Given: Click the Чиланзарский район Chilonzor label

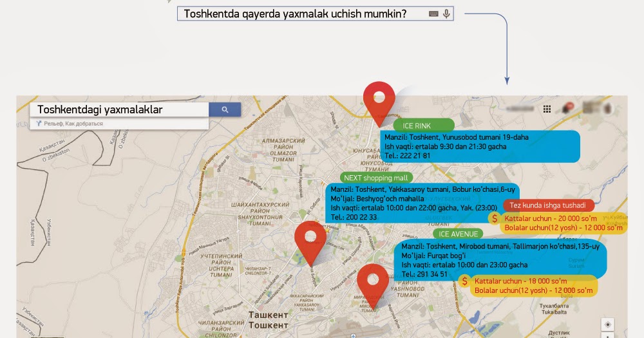Looking at the screenshot, I should coord(221,329).
